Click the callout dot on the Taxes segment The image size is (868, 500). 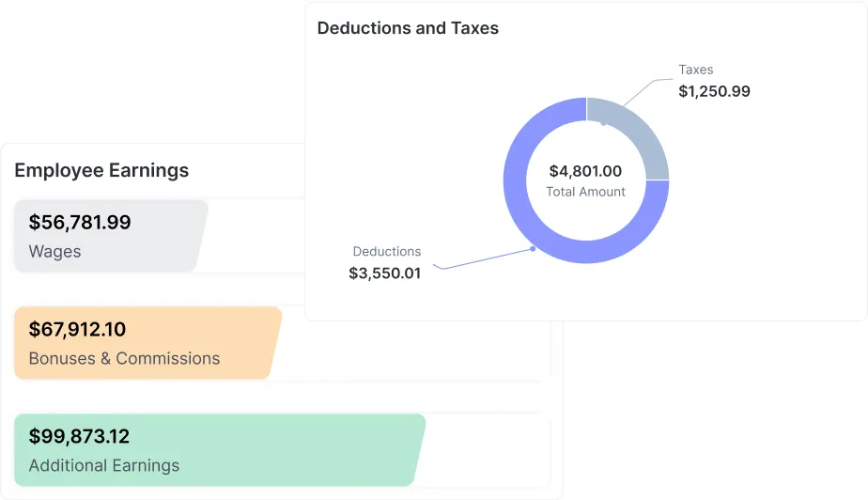click(603, 123)
